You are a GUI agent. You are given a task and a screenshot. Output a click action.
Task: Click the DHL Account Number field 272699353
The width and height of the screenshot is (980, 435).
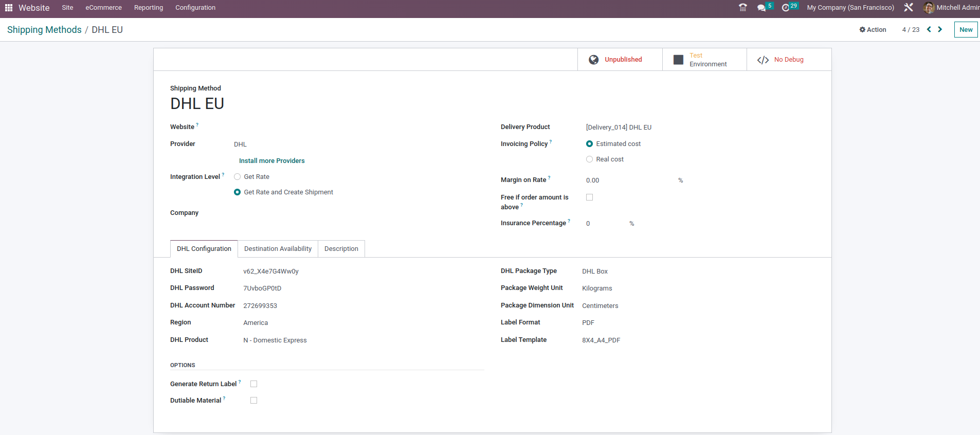tap(260, 306)
